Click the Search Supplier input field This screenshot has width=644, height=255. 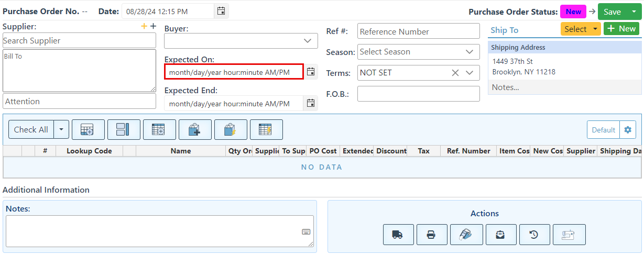(79, 41)
